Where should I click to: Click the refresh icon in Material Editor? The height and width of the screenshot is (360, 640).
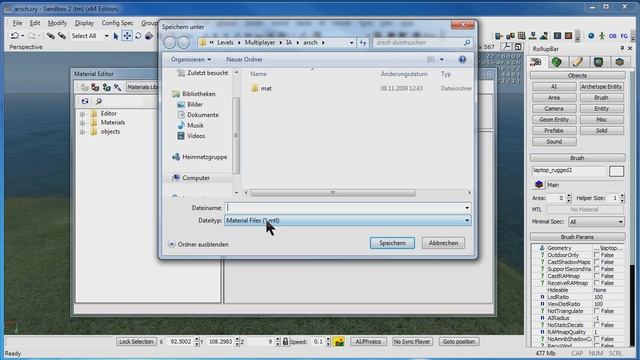85,101
